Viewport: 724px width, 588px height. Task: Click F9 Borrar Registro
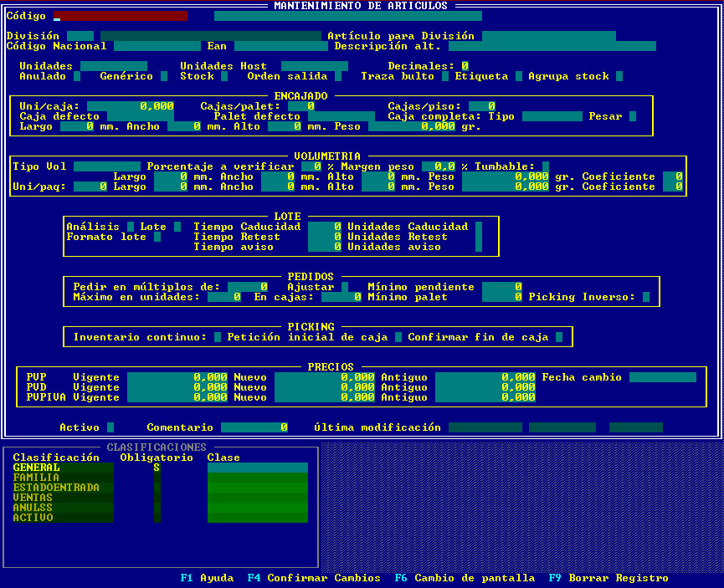click(x=608, y=578)
